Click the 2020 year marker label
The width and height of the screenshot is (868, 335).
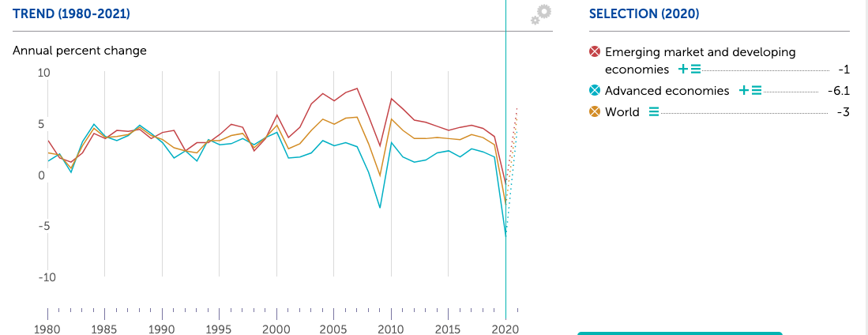tap(505, 329)
